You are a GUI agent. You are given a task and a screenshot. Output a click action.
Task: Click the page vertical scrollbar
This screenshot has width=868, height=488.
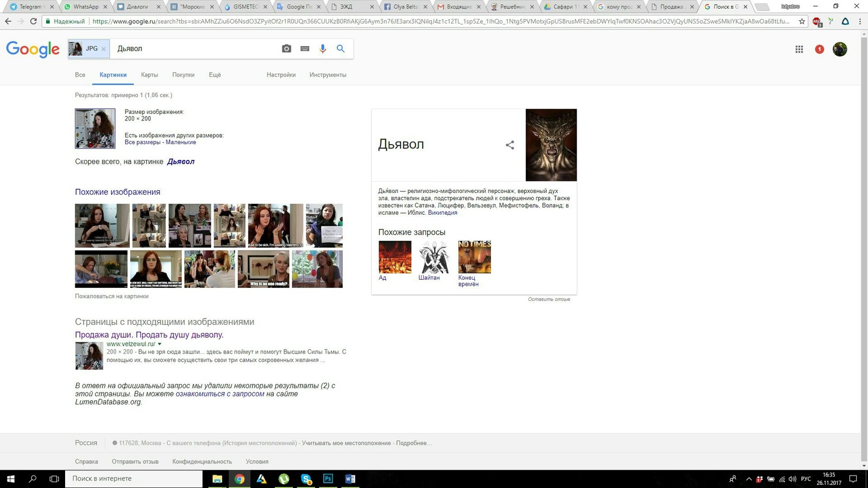coord(864,249)
